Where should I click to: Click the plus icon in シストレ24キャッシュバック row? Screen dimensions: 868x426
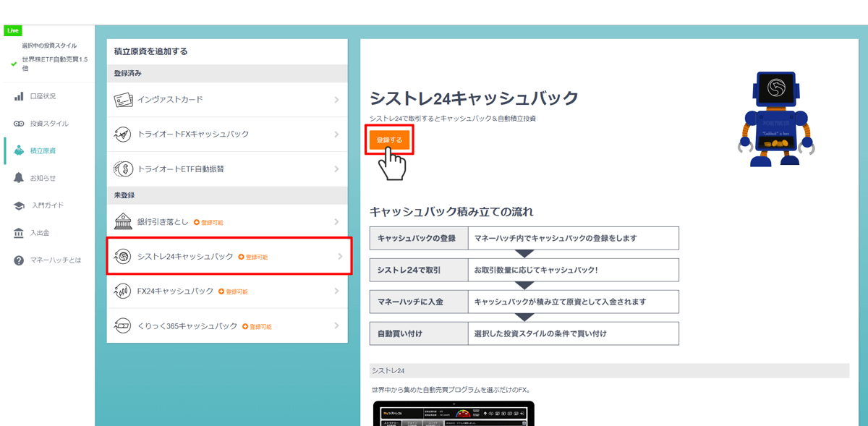click(242, 257)
